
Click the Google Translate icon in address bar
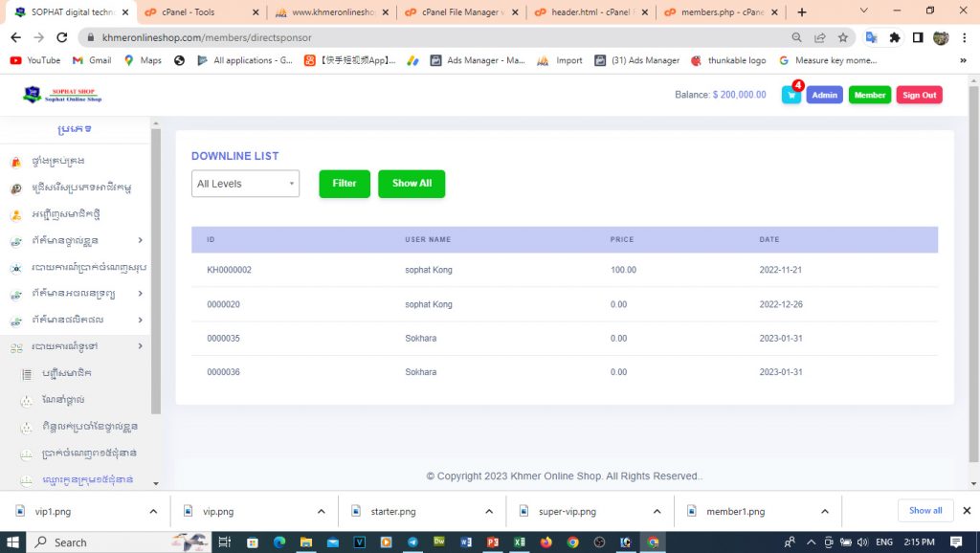[x=871, y=37]
